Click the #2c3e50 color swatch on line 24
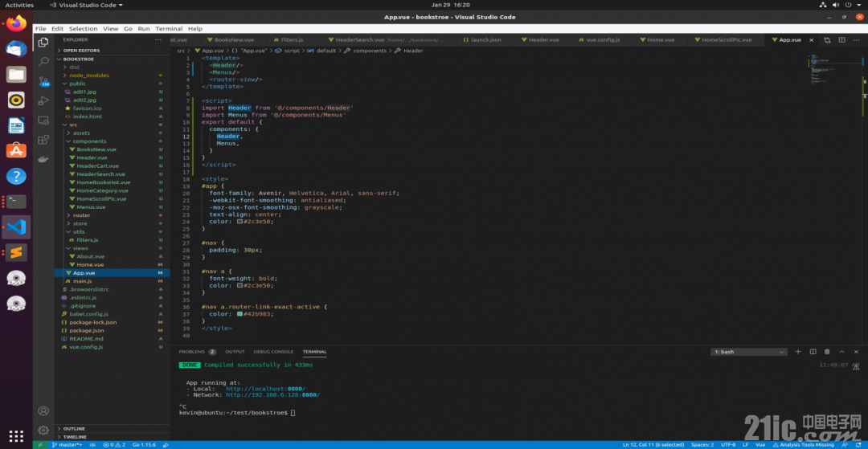This screenshot has width=868, height=449. click(x=240, y=221)
